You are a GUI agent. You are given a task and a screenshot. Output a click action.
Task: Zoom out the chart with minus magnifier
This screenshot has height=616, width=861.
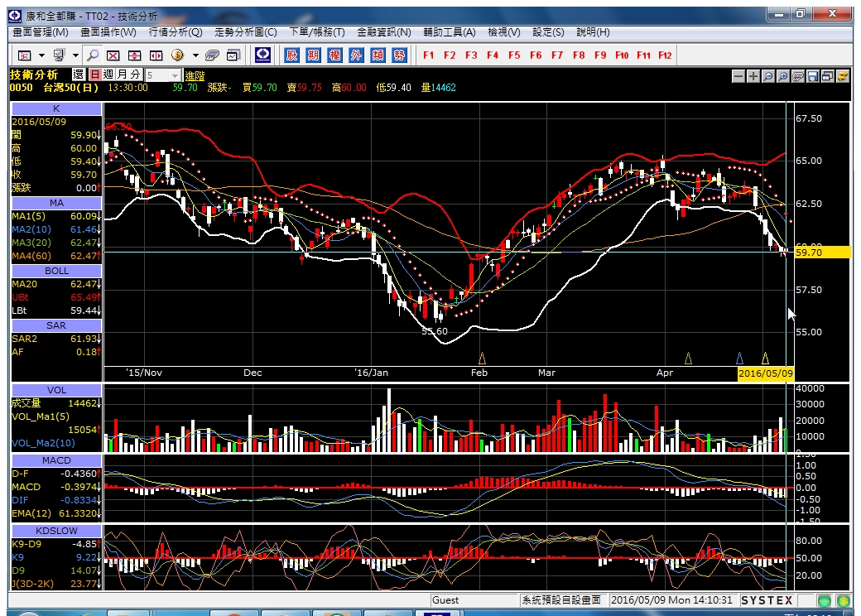pos(768,76)
